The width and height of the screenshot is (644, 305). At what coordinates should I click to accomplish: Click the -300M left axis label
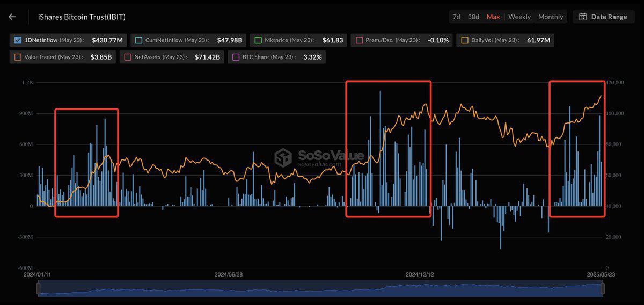coord(25,237)
